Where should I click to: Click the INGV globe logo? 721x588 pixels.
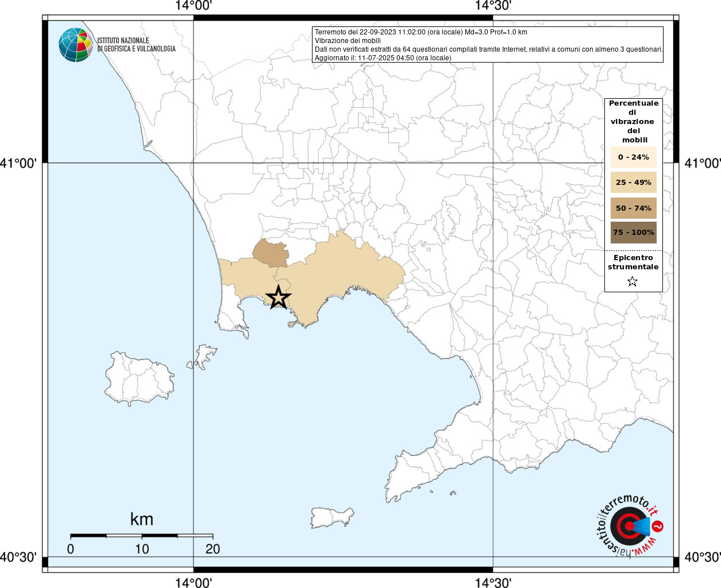[x=75, y=45]
